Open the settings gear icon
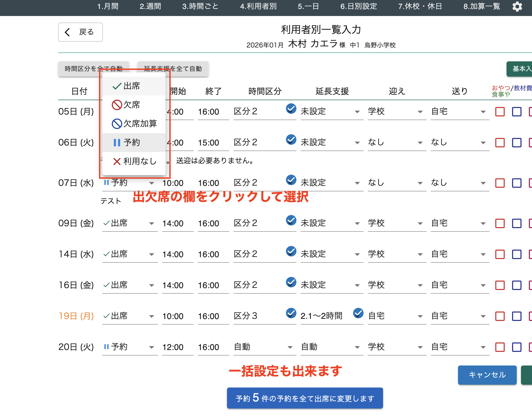Viewport: 532px width, 419px height. click(517, 7)
